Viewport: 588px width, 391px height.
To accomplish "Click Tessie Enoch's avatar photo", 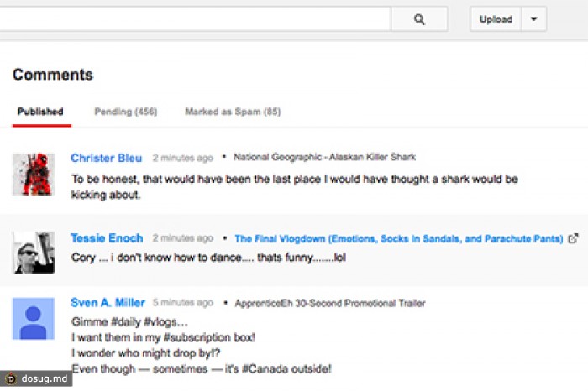I will (x=34, y=252).
